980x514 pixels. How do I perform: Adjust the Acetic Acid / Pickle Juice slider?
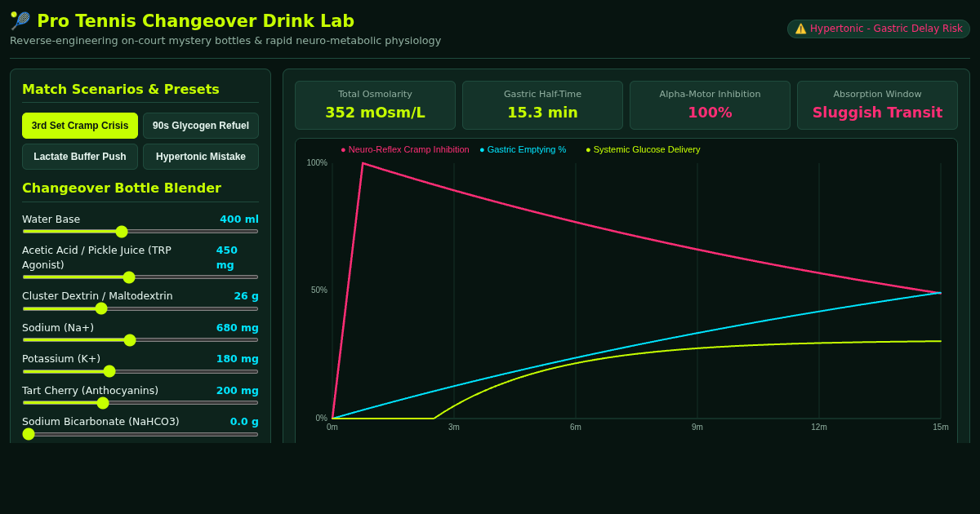tap(140, 277)
